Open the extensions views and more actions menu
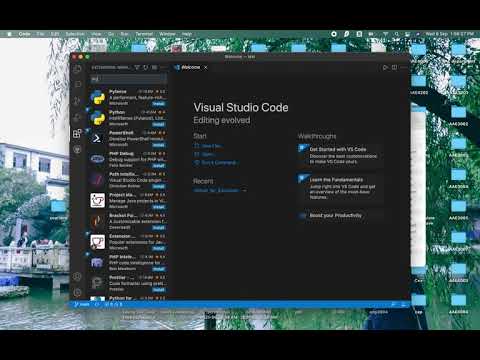The height and width of the screenshot is (360, 480). click(163, 67)
